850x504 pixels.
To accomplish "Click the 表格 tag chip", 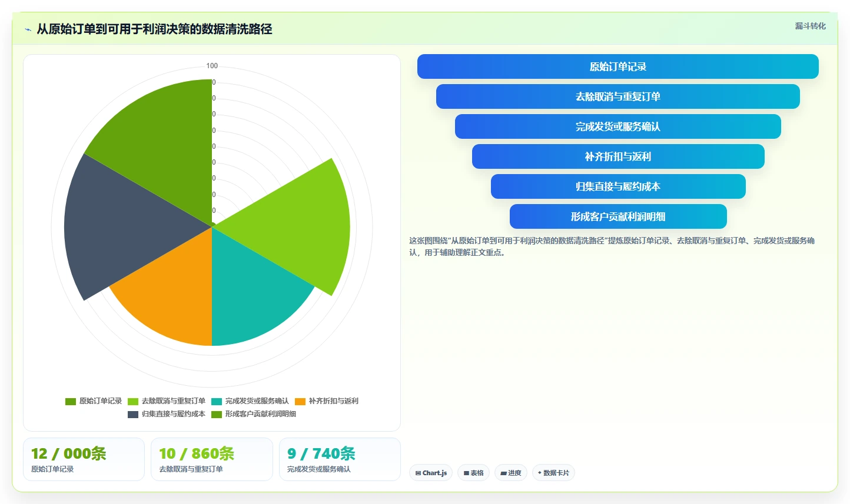I will [x=473, y=473].
